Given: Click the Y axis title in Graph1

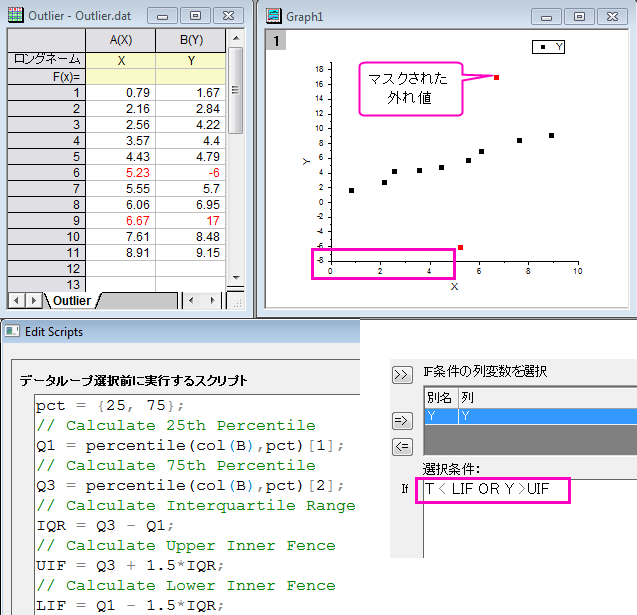Looking at the screenshot, I should coord(306,162).
